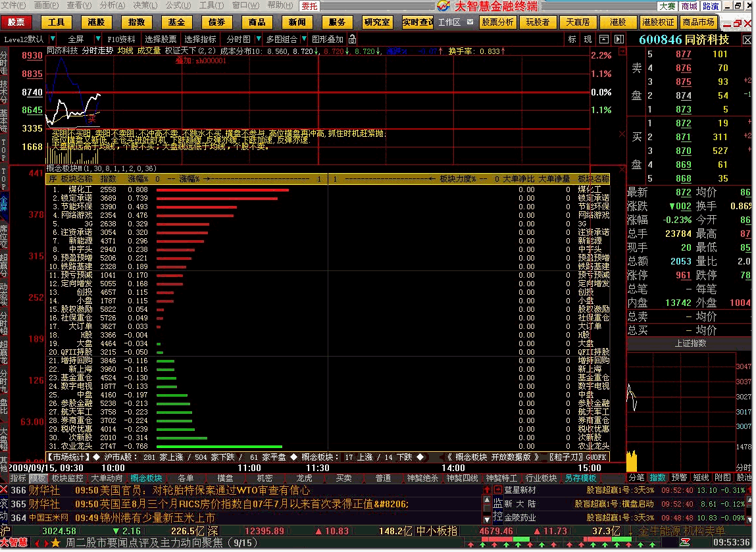Expand the Level2默认 dropdown arrow
Image resolution: width=756 pixels, height=552 pixels.
click(53, 39)
